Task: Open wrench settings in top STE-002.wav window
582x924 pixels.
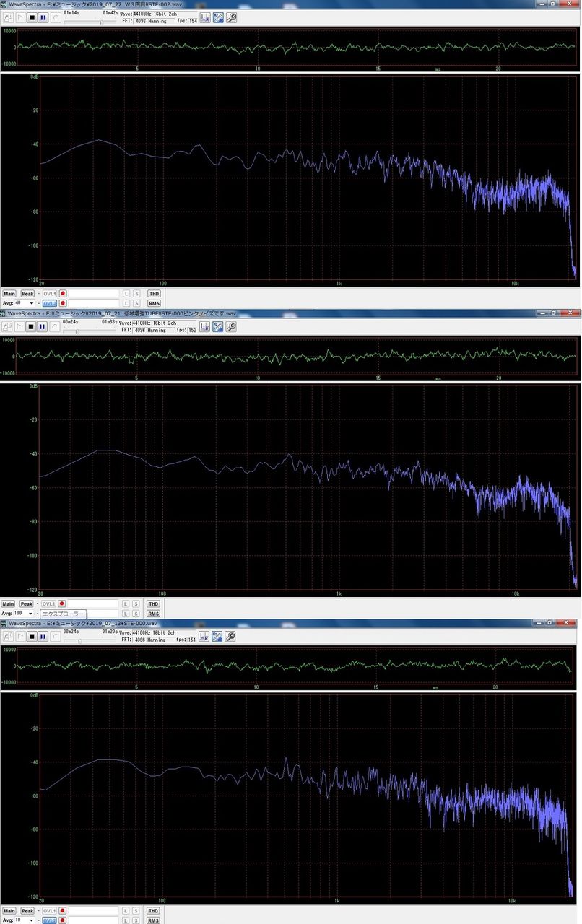Action: pyautogui.click(x=231, y=17)
